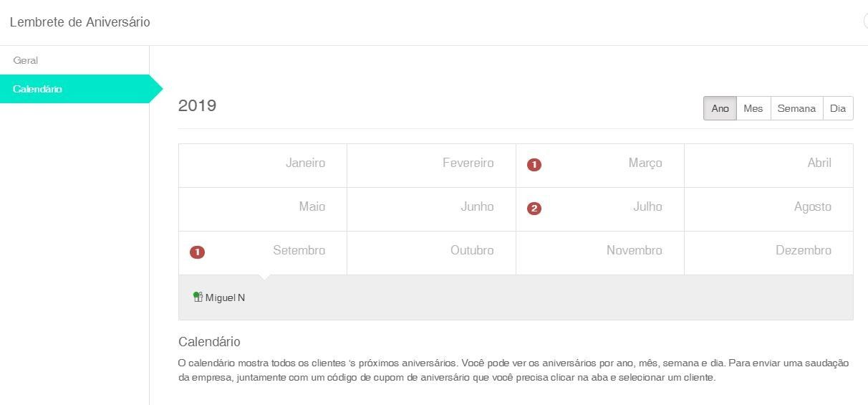The image size is (868, 405).
Task: Select the Calendário sidebar tab
Action: point(74,89)
